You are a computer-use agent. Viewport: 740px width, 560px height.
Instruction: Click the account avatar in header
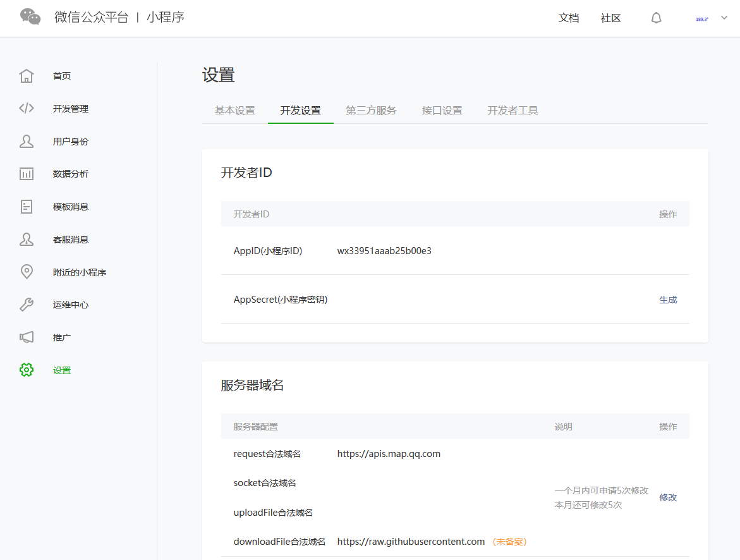click(x=701, y=19)
